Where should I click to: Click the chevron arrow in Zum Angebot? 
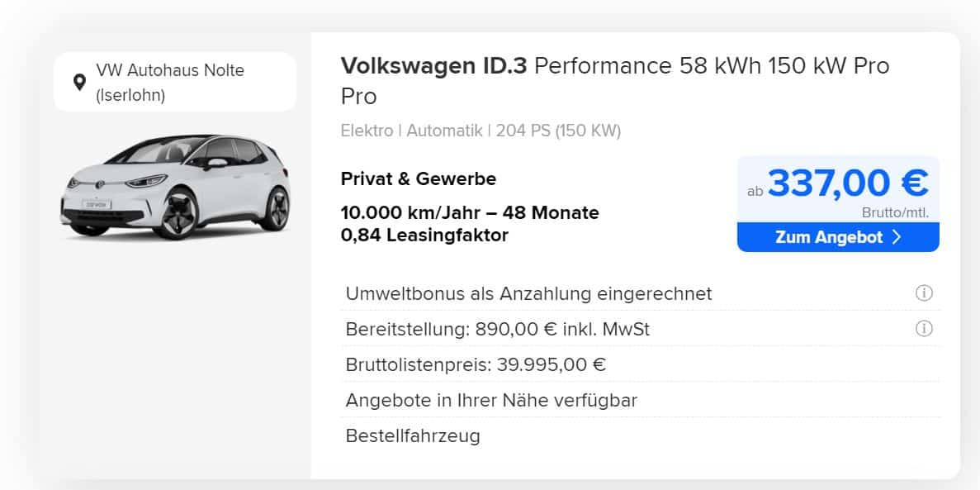pyautogui.click(x=896, y=237)
